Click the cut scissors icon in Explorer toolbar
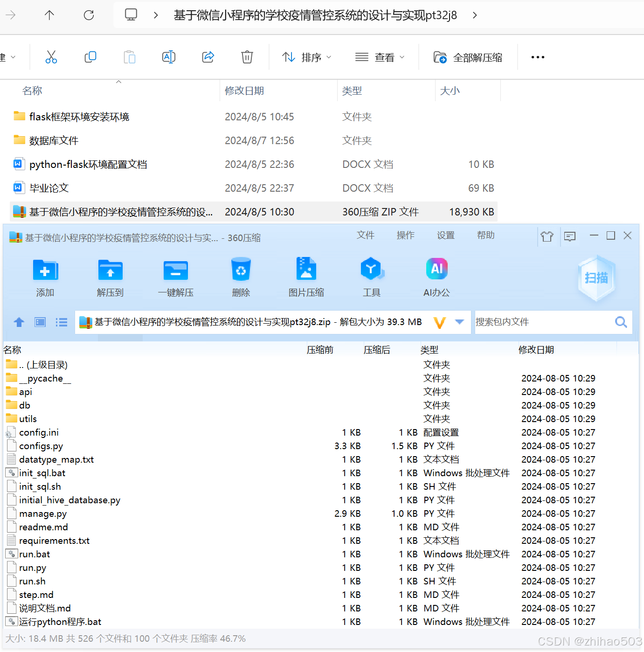This screenshot has width=644, height=652. point(51,56)
